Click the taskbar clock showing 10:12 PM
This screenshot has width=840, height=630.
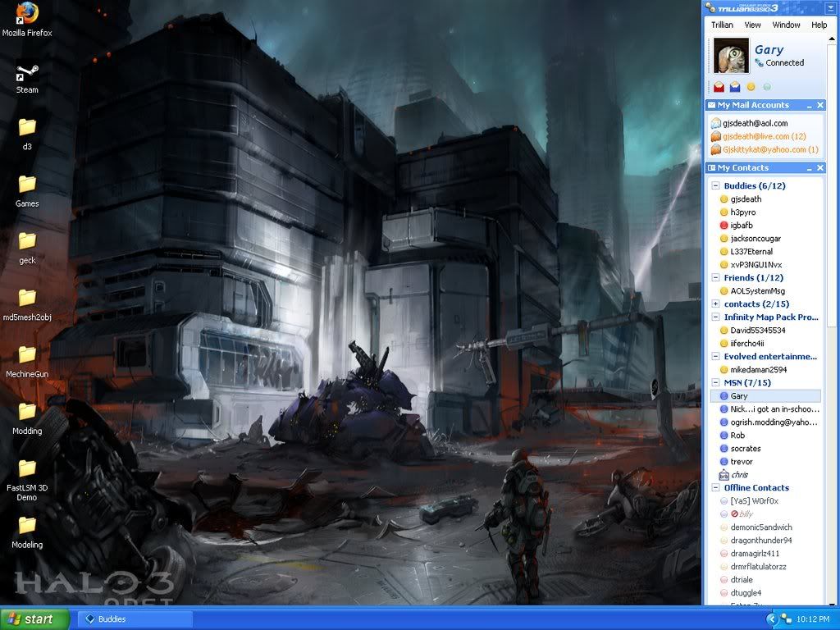pos(813,619)
